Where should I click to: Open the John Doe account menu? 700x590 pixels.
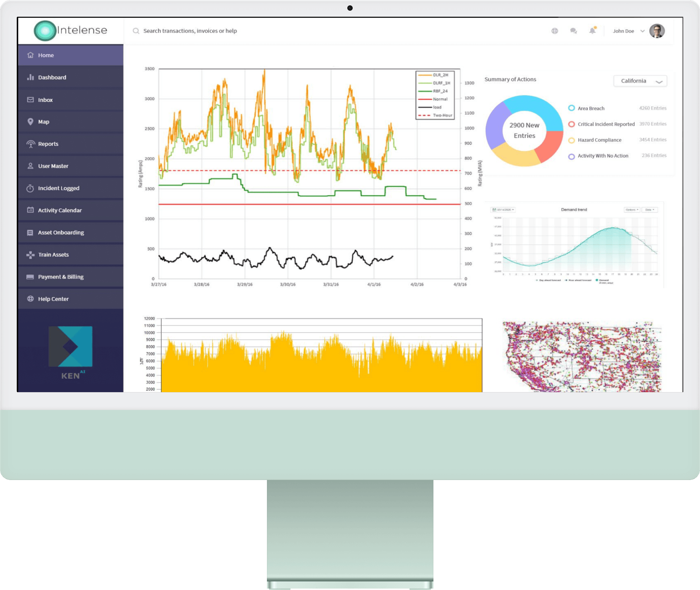click(x=628, y=31)
